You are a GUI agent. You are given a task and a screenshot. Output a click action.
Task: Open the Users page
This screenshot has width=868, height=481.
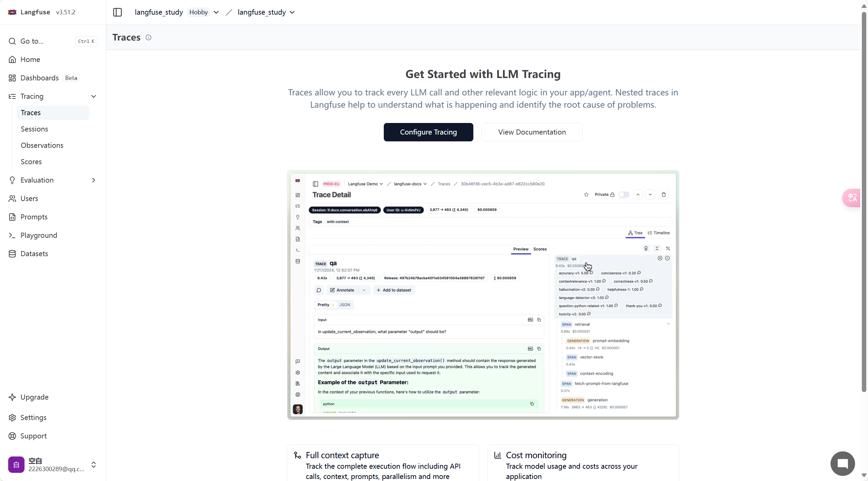click(53, 199)
